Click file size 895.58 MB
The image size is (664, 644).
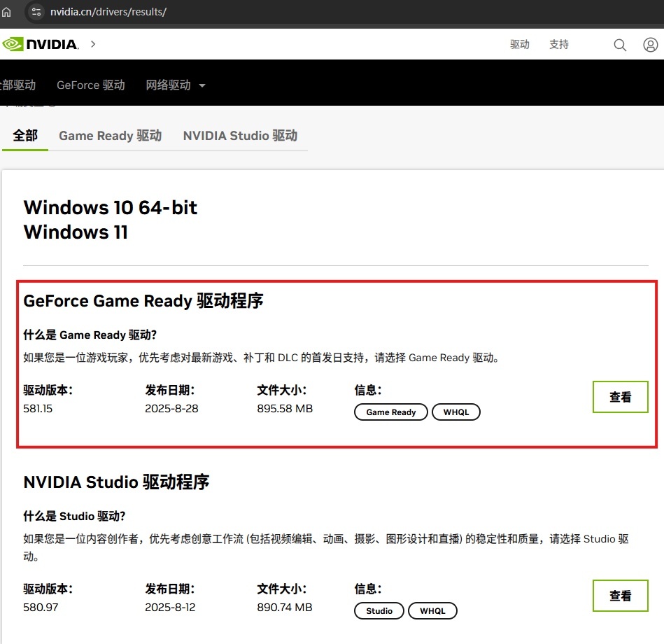(x=285, y=409)
